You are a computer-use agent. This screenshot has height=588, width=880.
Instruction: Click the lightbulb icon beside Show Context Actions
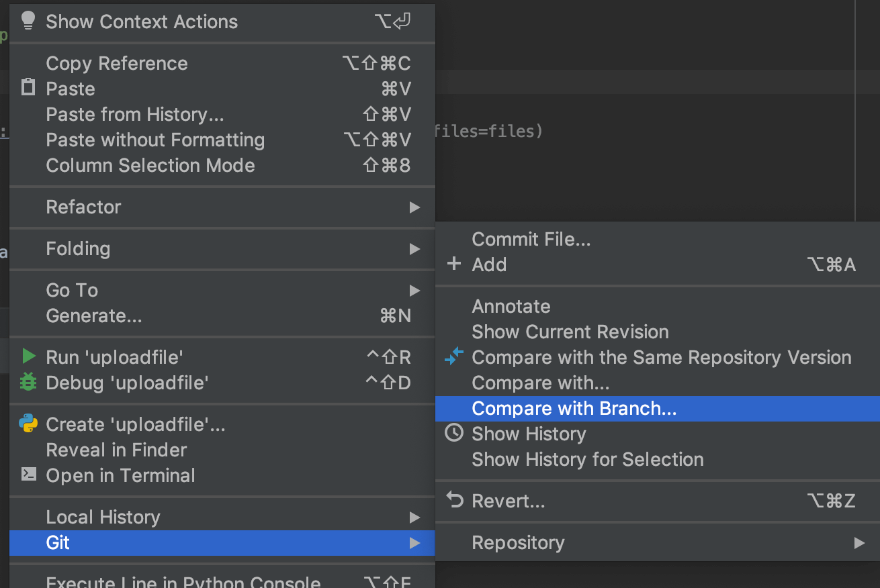(28, 21)
